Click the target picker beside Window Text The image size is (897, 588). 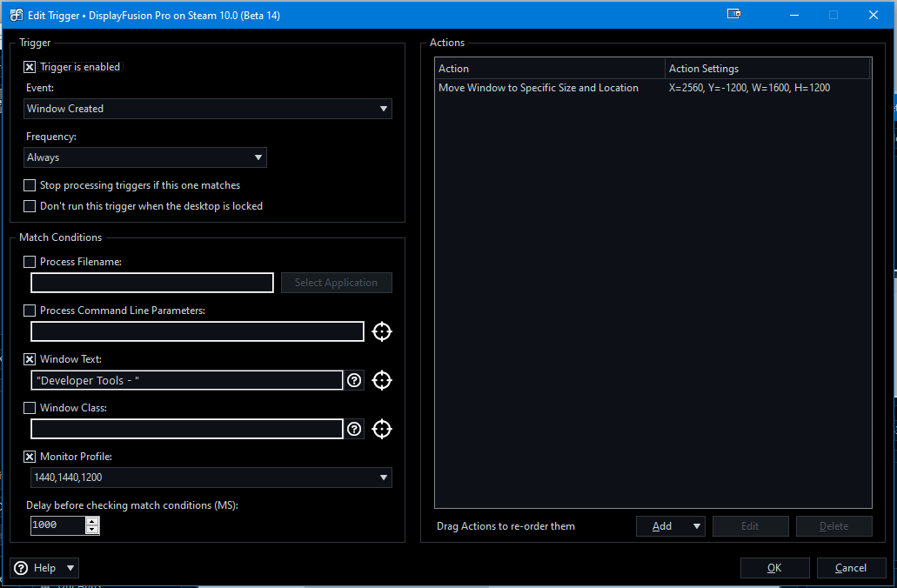pyautogui.click(x=381, y=380)
